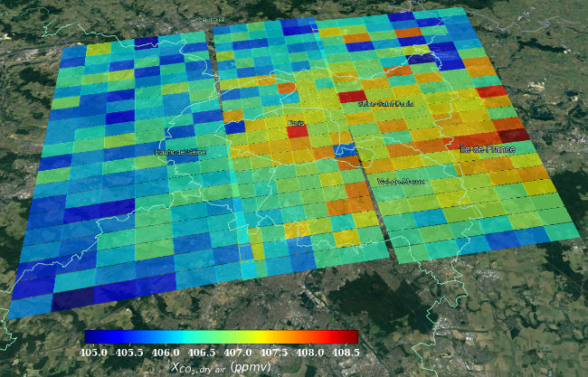The height and width of the screenshot is (377, 588).
Task: Click the Seine-Saint-Denis label on the map
Action: [x=385, y=104]
